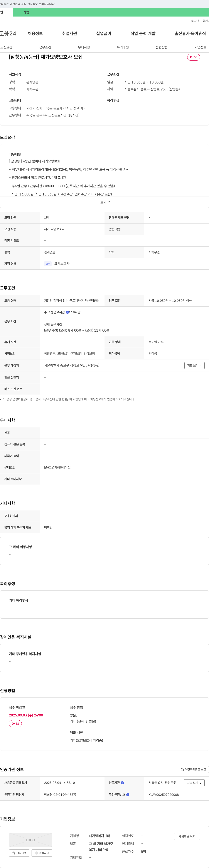
Task: Open help icon beside 주 소정근로시간
Action: pyautogui.click(x=67, y=312)
